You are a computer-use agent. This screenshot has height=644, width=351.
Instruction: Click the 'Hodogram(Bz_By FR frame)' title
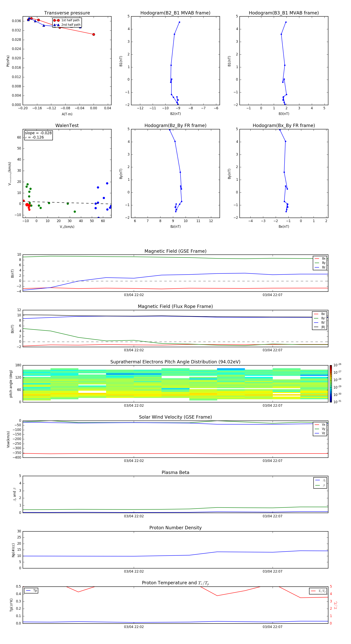175,125
